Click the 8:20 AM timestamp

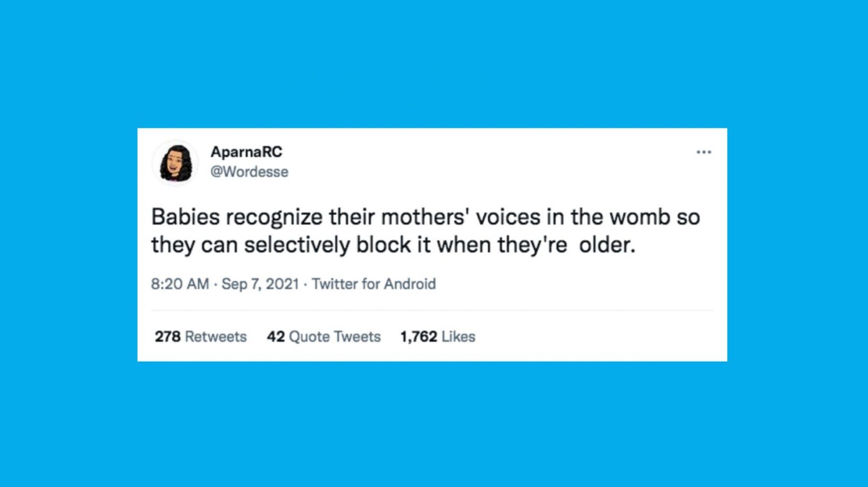(180, 284)
